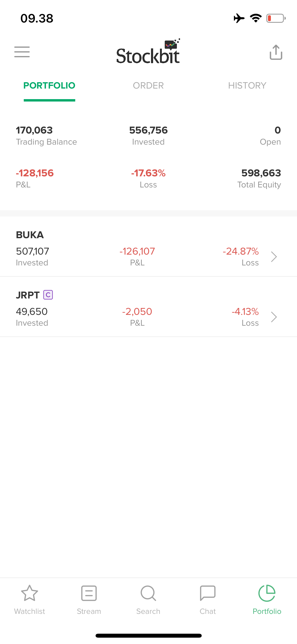Select the Portfolio pie icon
This screenshot has height=644, width=297.
tap(267, 594)
